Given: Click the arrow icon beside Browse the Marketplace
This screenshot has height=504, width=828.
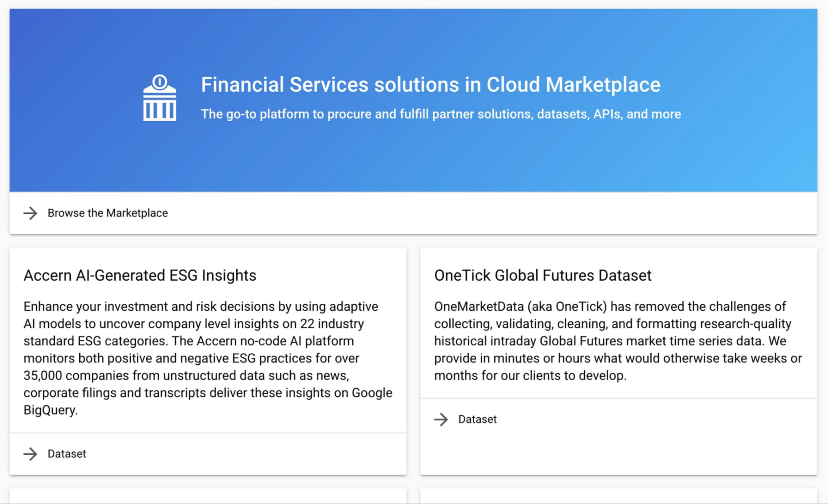Looking at the screenshot, I should (30, 213).
